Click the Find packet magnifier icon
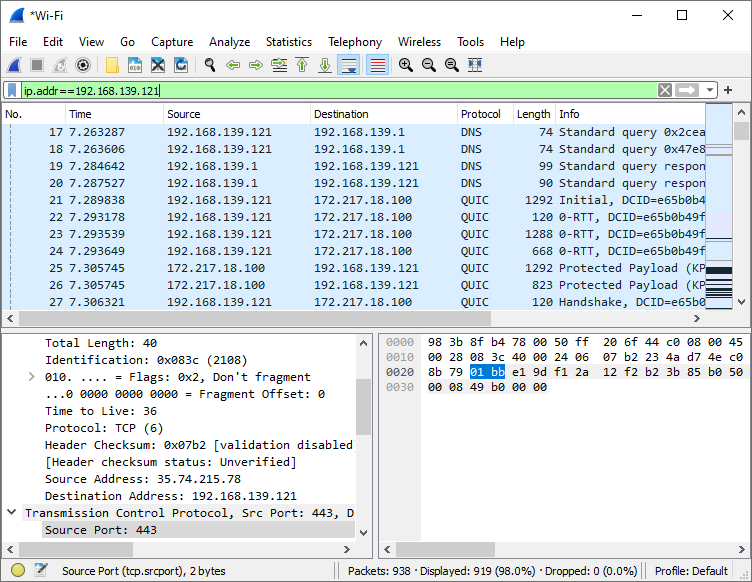Screen dimensions: 752x582 pos(210,65)
